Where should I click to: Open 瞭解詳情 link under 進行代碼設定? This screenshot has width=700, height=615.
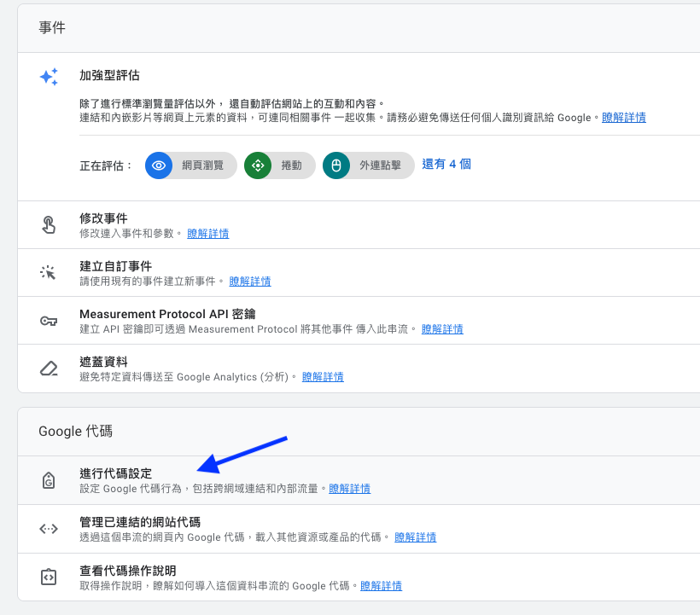[x=349, y=489]
